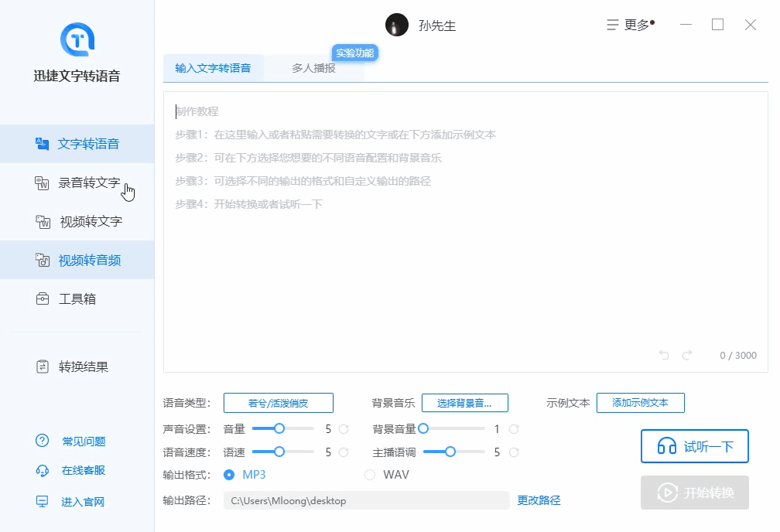Open 选择背景音 background music selector

[x=465, y=403]
